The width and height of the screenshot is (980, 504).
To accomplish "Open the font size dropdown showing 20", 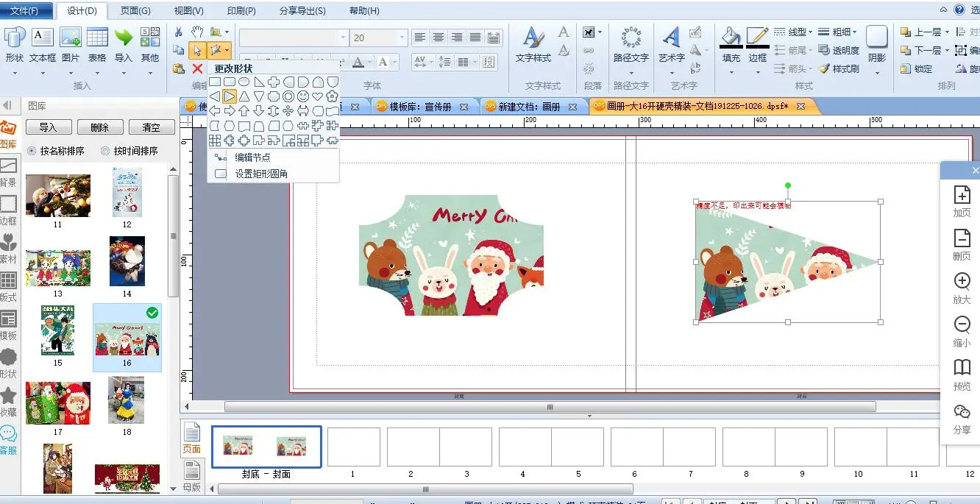I will pyautogui.click(x=402, y=38).
